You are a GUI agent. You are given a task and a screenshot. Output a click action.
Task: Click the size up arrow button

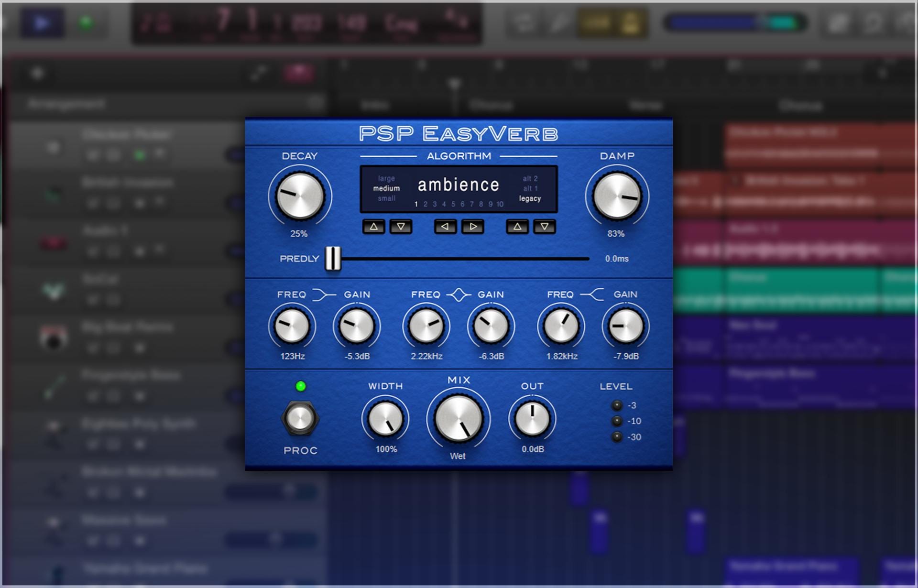(374, 227)
